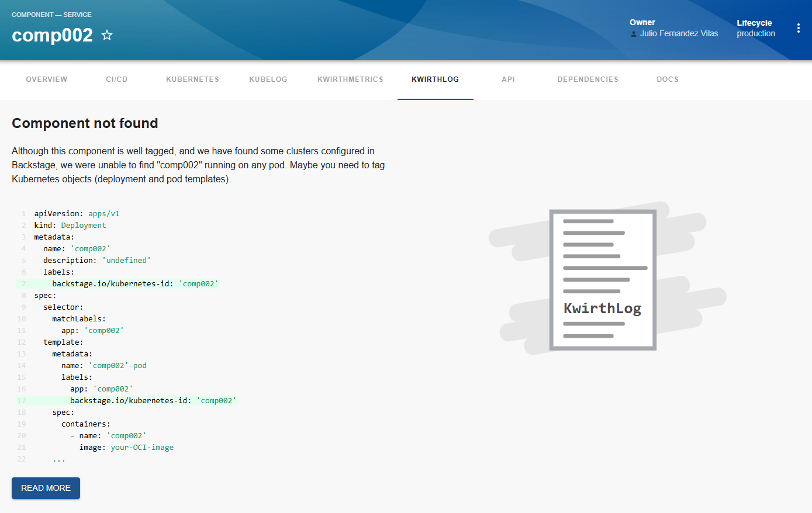Click the owner person icon
This screenshot has height=513, width=812.
tap(634, 34)
